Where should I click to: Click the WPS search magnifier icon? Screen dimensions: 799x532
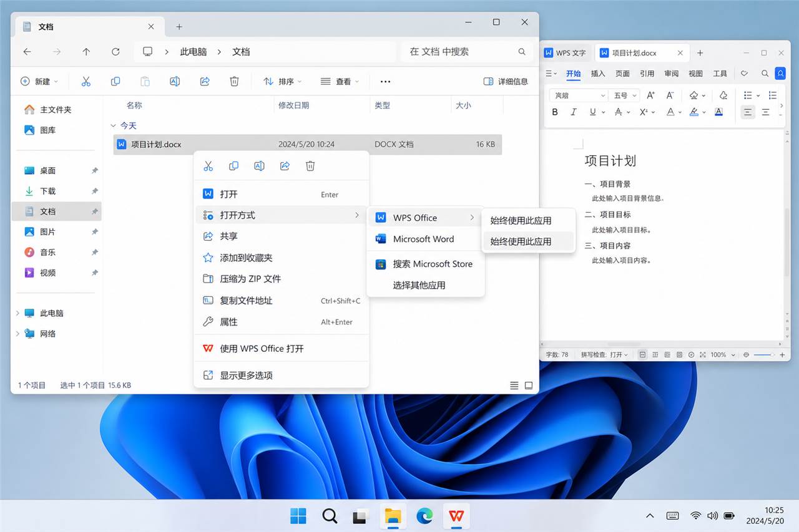(x=765, y=74)
